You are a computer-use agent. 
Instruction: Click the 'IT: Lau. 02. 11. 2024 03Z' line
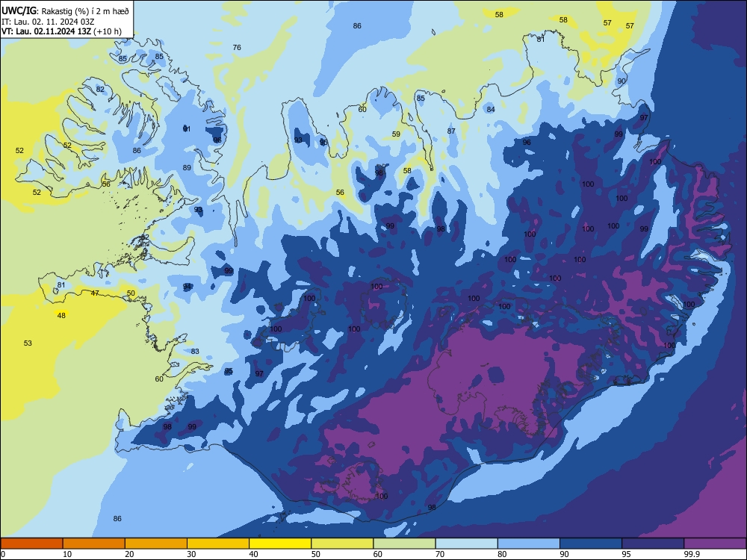pyautogui.click(x=48, y=22)
